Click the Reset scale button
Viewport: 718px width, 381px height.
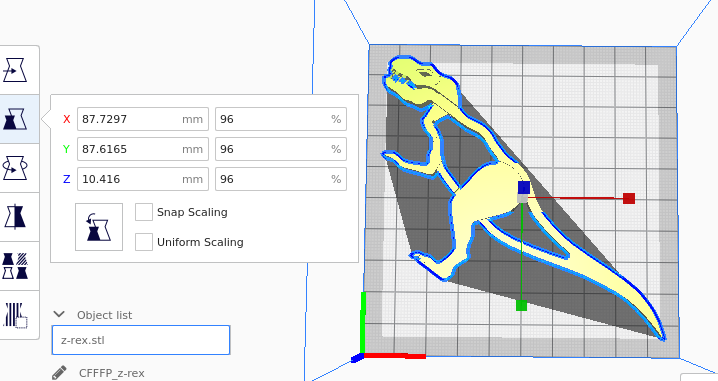coord(99,227)
